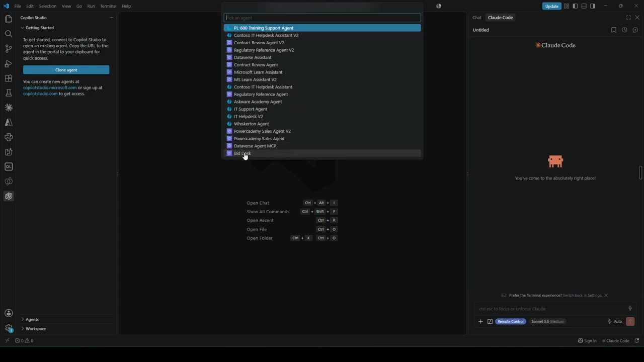Click the voice microphone icon in Claude input
The height and width of the screenshot is (362, 644).
630,309
